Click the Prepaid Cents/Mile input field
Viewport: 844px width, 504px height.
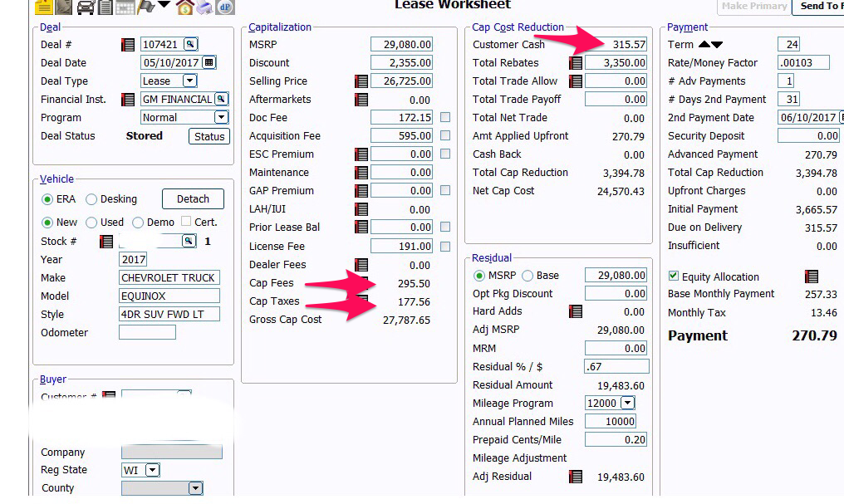[x=616, y=440]
